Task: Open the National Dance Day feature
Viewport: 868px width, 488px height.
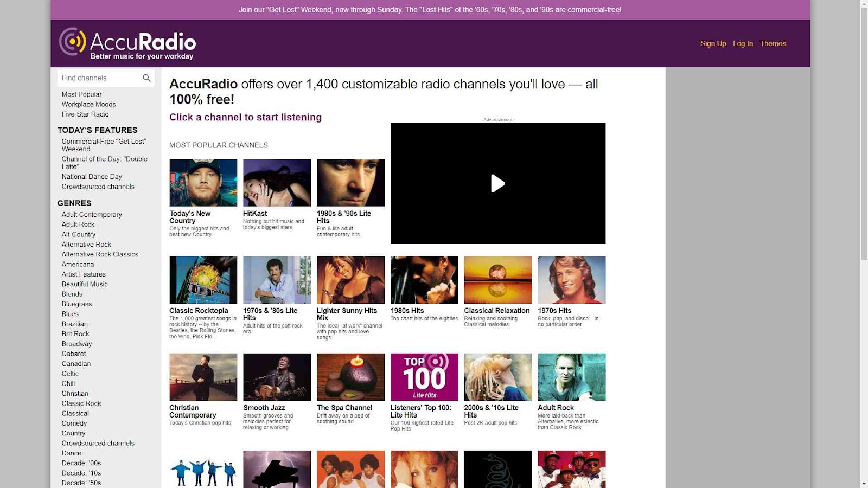Action: click(92, 177)
